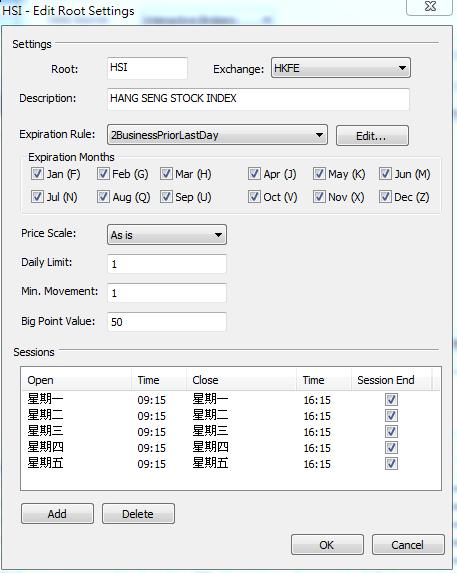Screen dimensions: 457x573
Task: Toggle the Apr (J) month checkbox
Action: coord(254,174)
